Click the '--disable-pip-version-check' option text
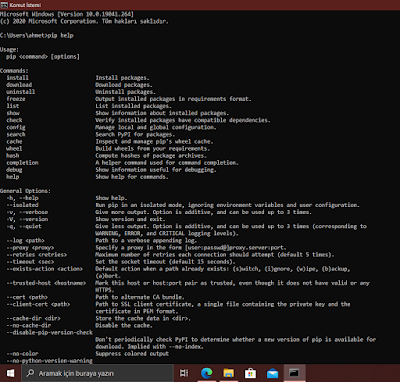 50,332
